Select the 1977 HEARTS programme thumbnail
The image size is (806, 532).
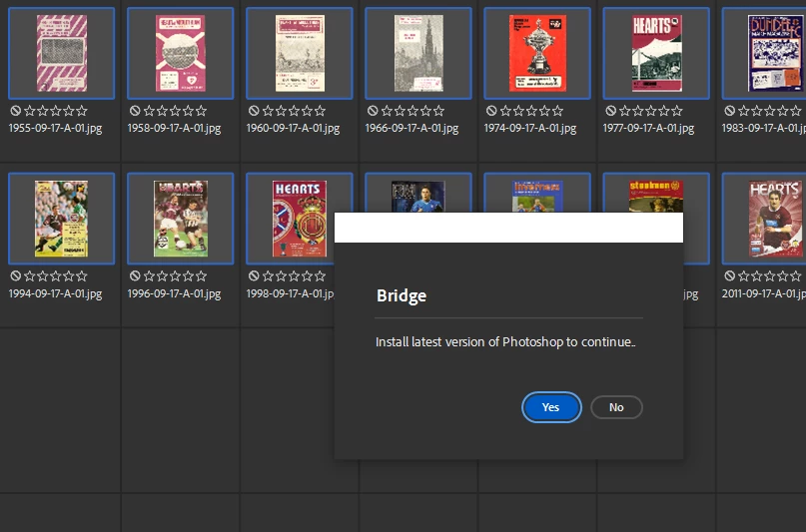pos(656,53)
